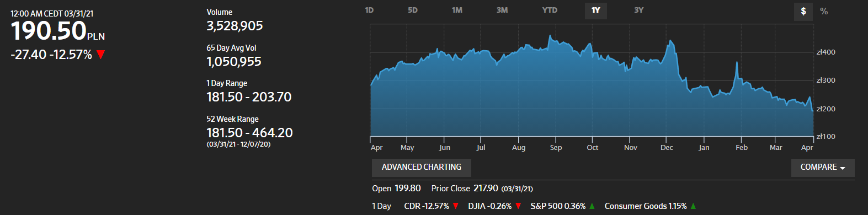Image resolution: width=868 pixels, height=215 pixels.
Task: Click 52 Week Range value 181.50 - 464.20
Action: point(249,133)
